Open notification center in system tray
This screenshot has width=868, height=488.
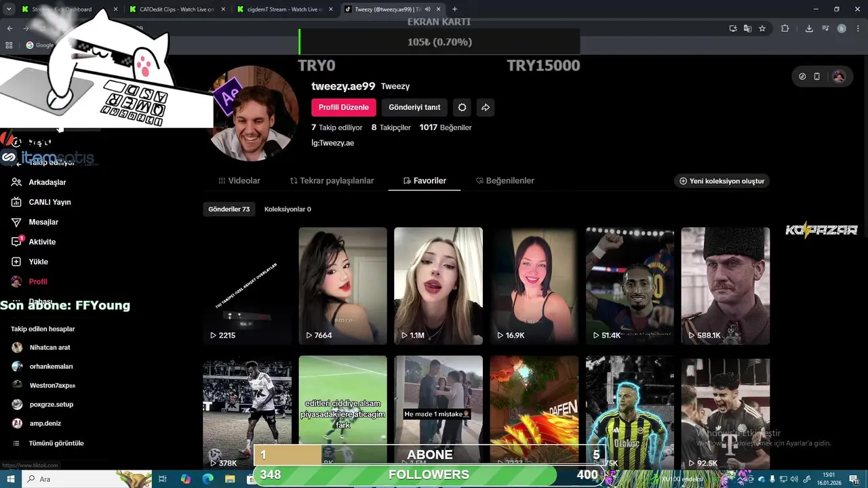pyautogui.click(x=855, y=479)
